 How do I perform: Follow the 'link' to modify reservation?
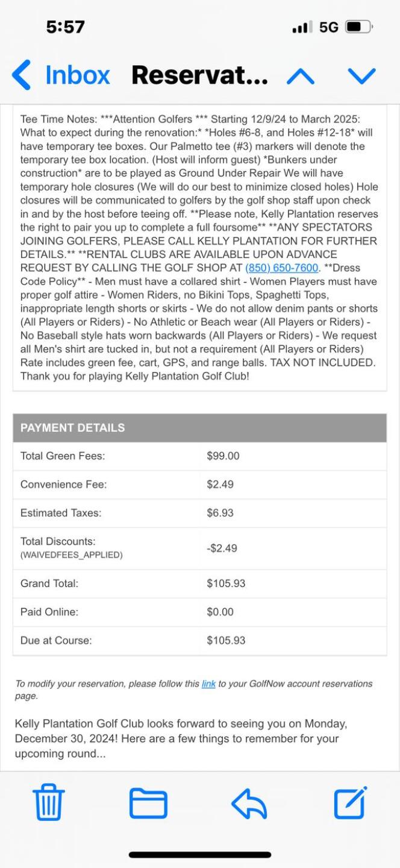coord(208,684)
